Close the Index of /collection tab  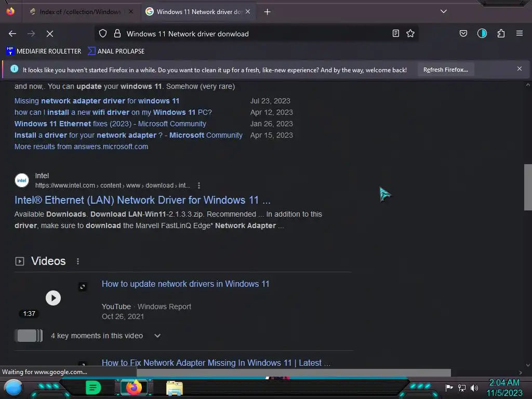point(131,12)
